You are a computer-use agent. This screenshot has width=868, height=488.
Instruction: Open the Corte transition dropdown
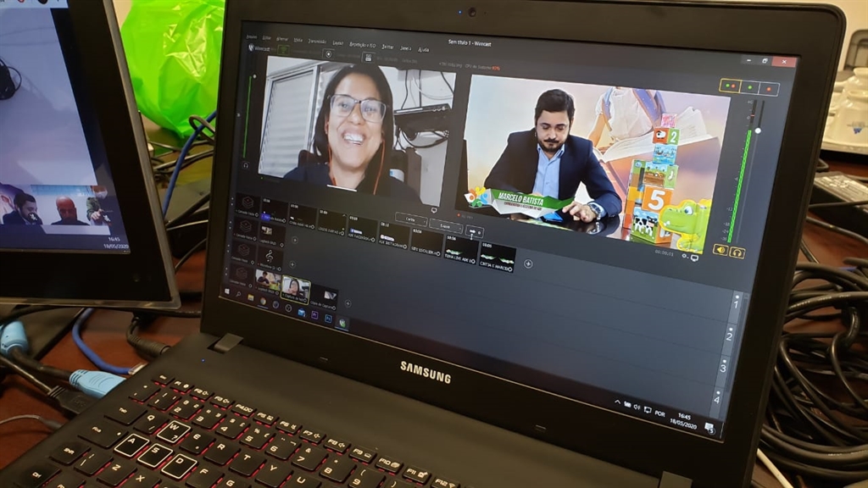click(411, 219)
